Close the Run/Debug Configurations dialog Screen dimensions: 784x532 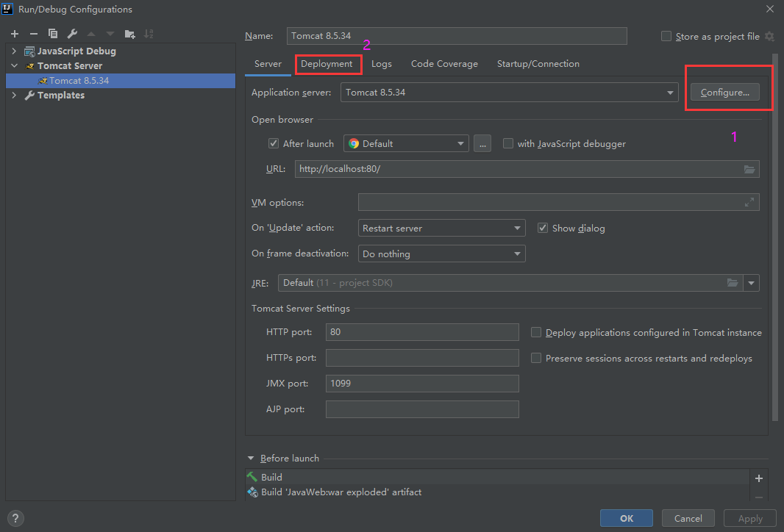coord(769,9)
